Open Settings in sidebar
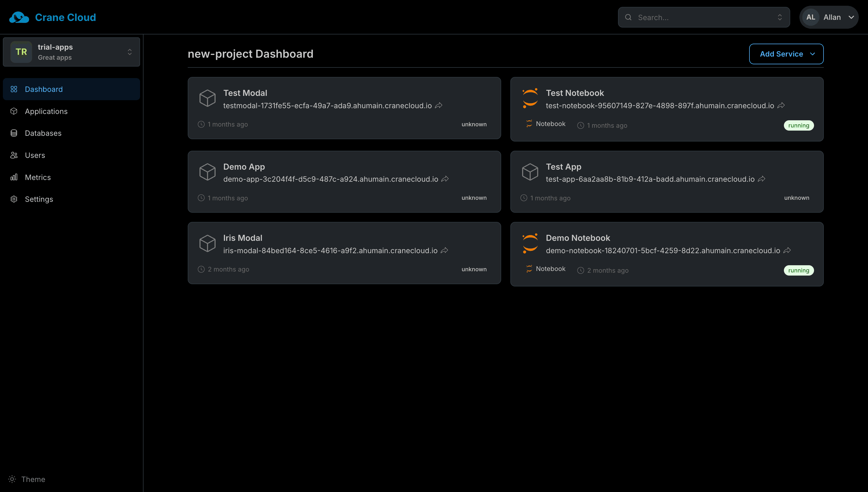The width and height of the screenshot is (868, 492). [71, 199]
